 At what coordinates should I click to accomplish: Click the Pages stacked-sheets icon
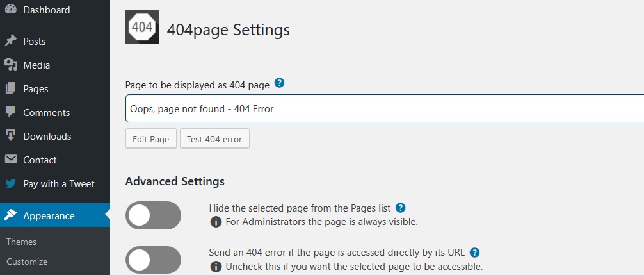(11, 88)
